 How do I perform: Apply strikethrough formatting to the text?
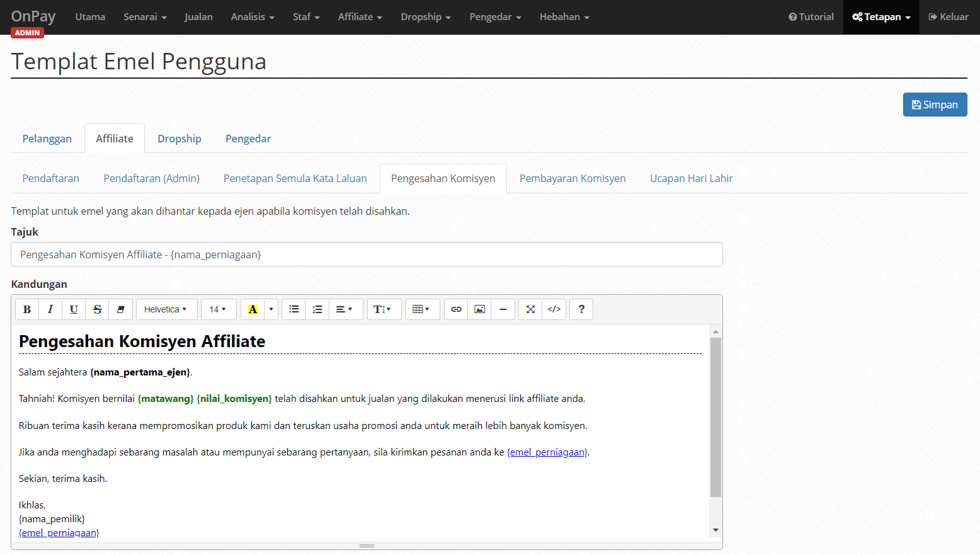point(97,309)
